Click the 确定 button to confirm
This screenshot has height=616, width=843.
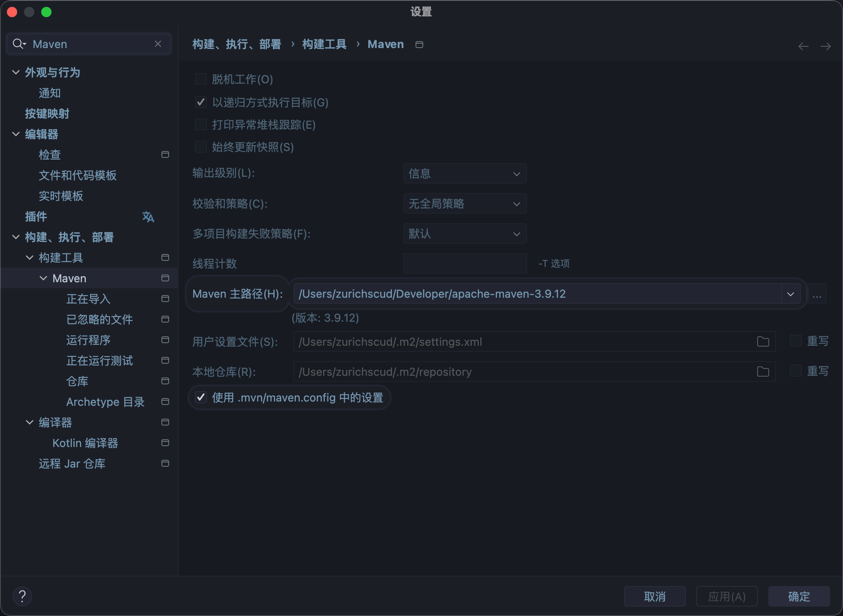[798, 596]
